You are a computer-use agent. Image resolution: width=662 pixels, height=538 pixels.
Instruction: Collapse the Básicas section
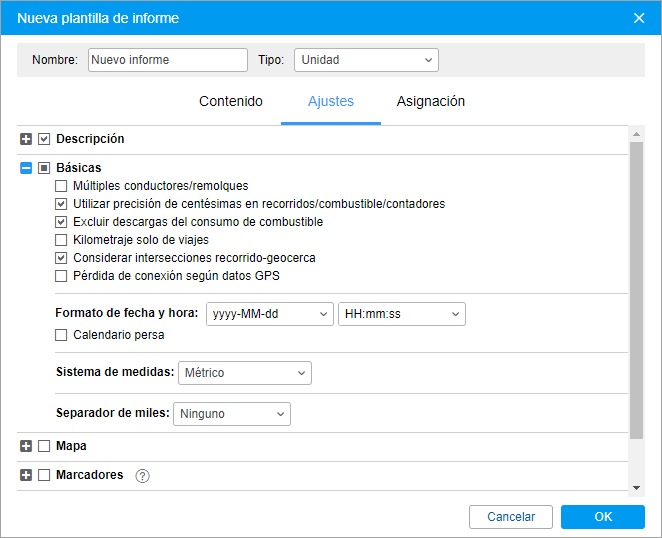point(26,168)
